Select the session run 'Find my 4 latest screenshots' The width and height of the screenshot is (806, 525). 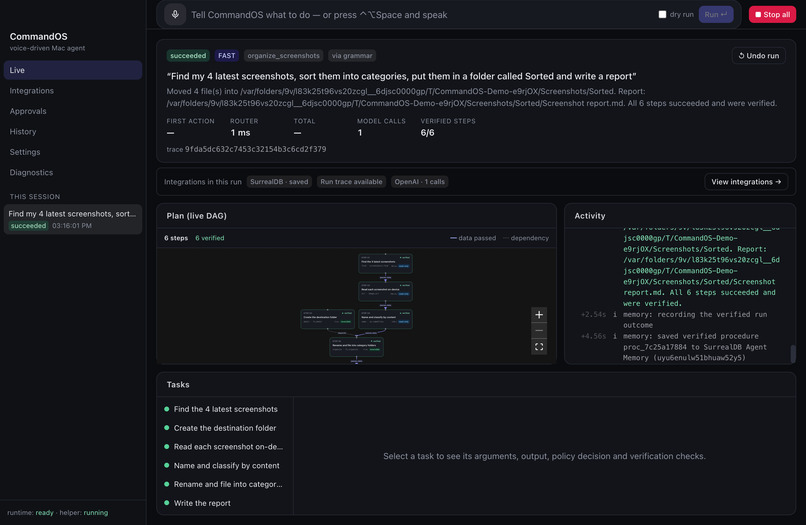72,220
